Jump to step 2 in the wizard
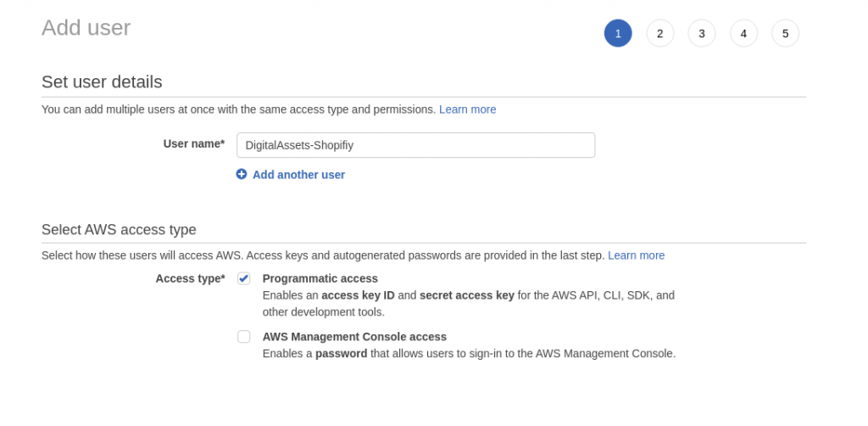The image size is (868, 426). 659,33
